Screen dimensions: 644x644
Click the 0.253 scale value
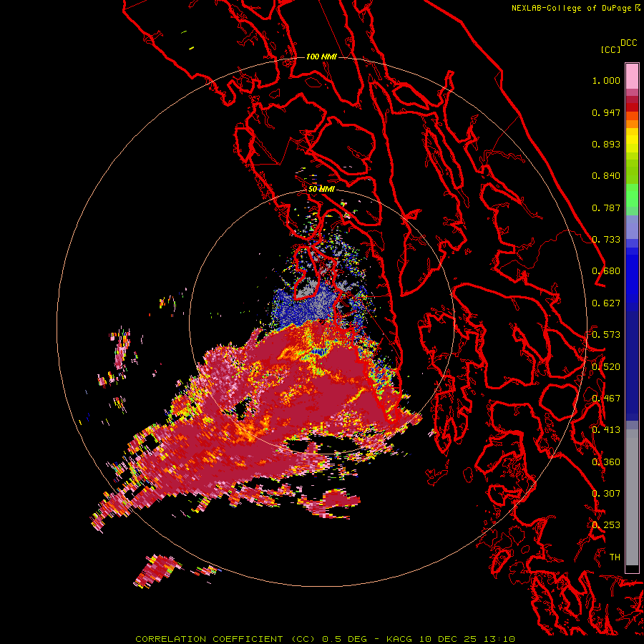[606, 525]
